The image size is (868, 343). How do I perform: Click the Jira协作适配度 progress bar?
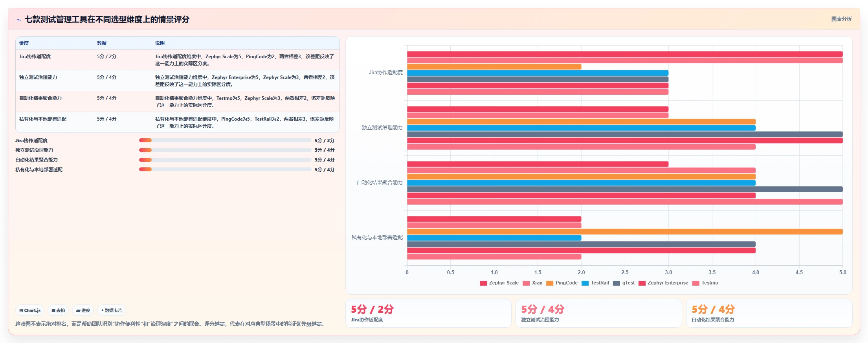click(225, 140)
